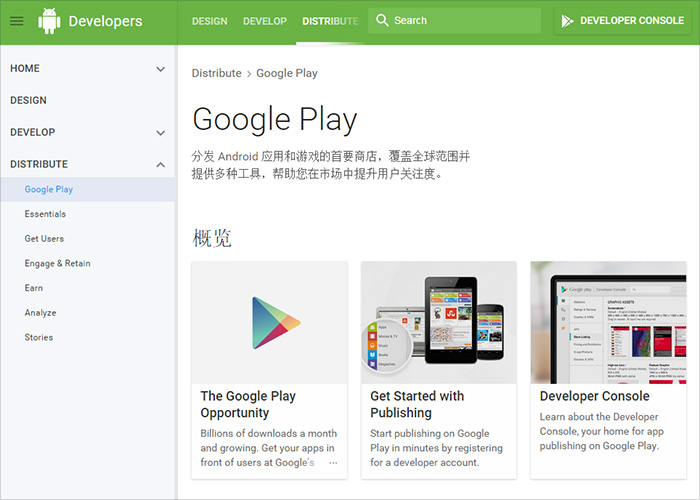Click the Developers site title
Image resolution: width=700 pixels, height=500 pixels.
coord(105,21)
